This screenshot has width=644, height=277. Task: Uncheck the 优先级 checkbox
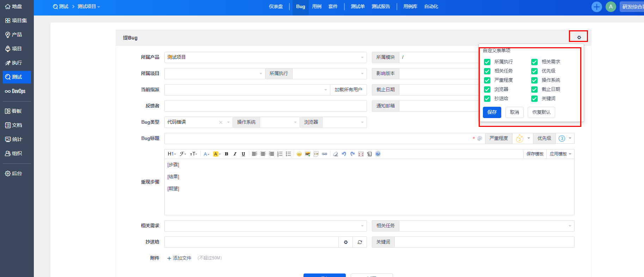534,71
